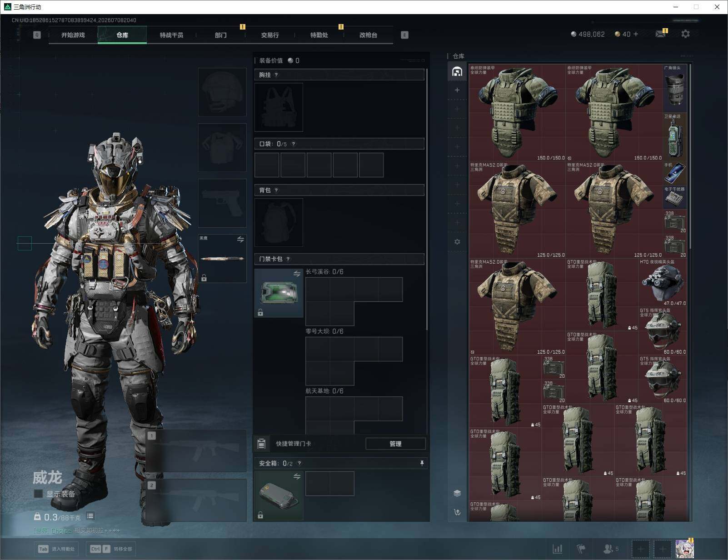
Task: Toggle swap icon on the keycard case
Action: pos(297,274)
